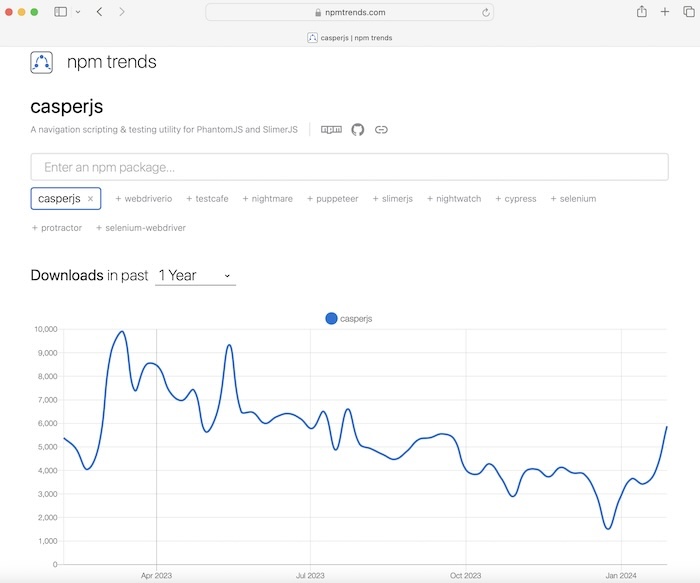Toggle Safari sidebar icon
The height and width of the screenshot is (583, 700).
pyautogui.click(x=60, y=12)
